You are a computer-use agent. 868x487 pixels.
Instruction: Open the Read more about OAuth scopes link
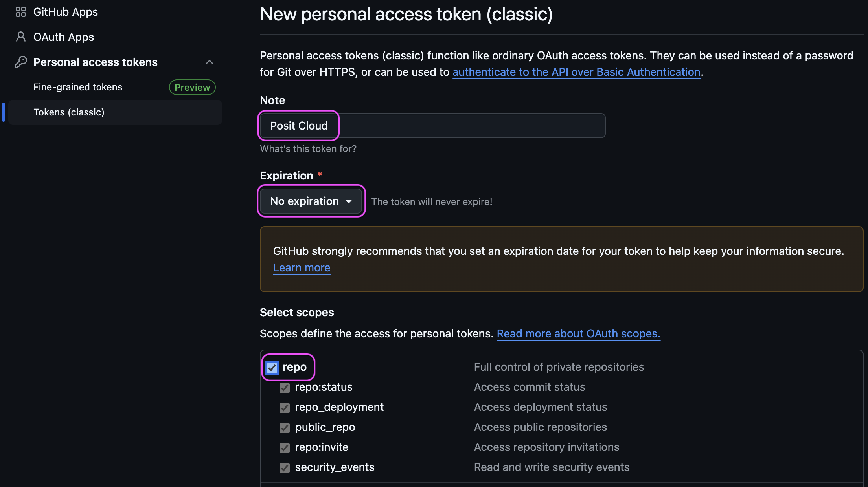[x=578, y=333]
